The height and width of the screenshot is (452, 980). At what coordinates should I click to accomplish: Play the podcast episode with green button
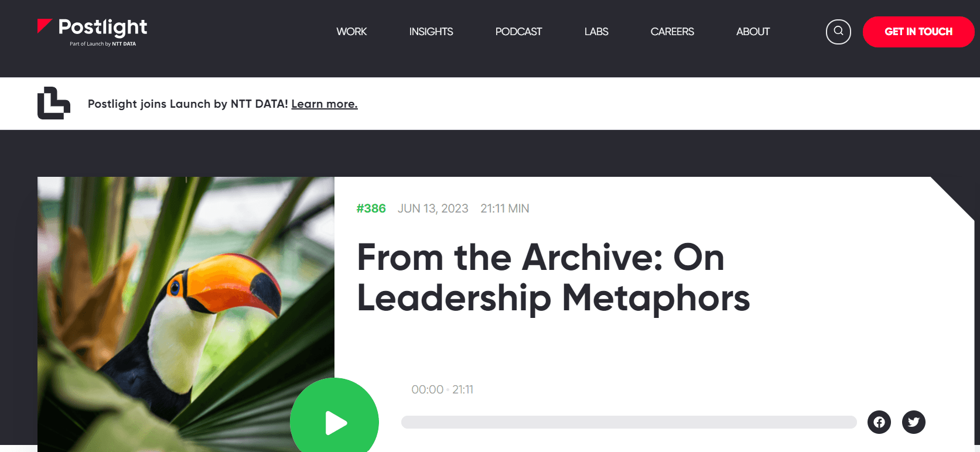tap(334, 422)
